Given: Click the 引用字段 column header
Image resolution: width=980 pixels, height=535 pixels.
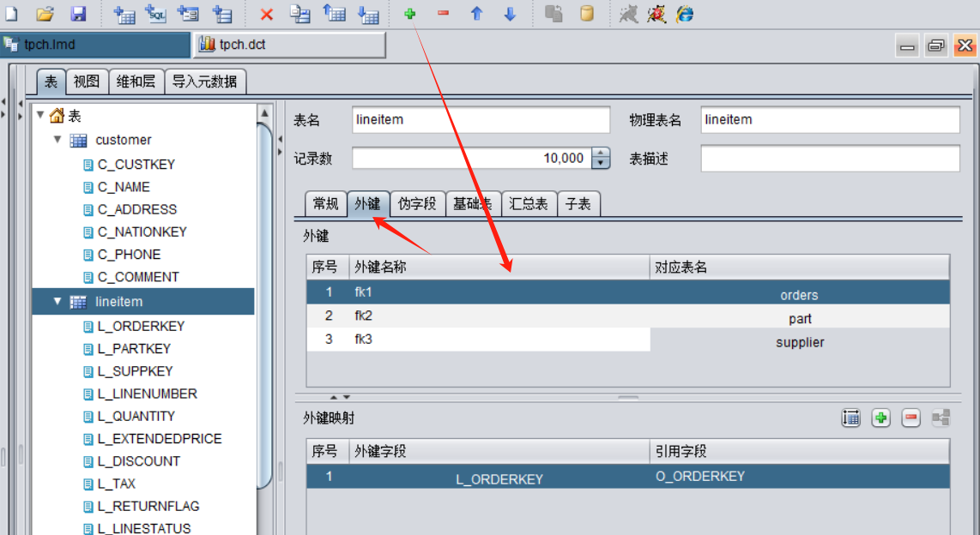Looking at the screenshot, I should coord(800,451).
